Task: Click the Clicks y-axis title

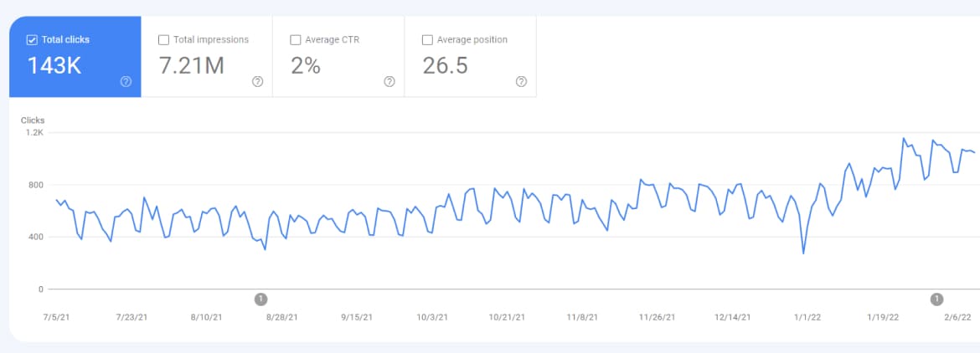Action: [33, 120]
